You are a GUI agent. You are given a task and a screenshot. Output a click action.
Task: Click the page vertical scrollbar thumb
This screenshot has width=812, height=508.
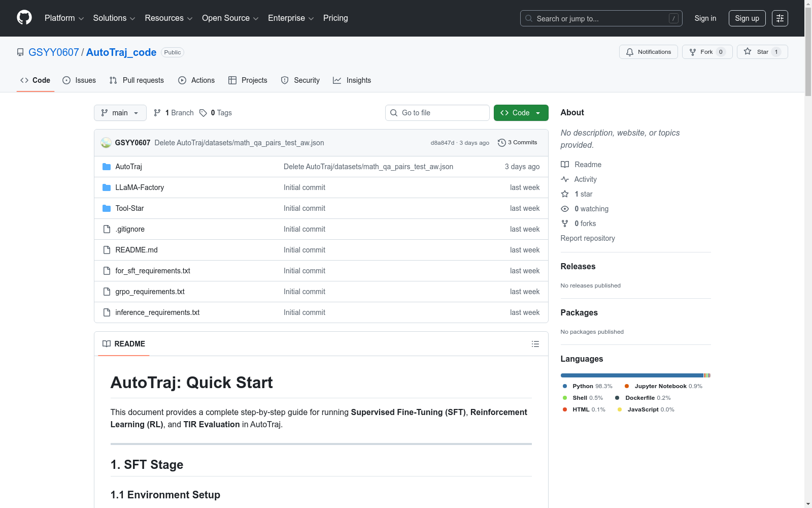(x=808, y=51)
